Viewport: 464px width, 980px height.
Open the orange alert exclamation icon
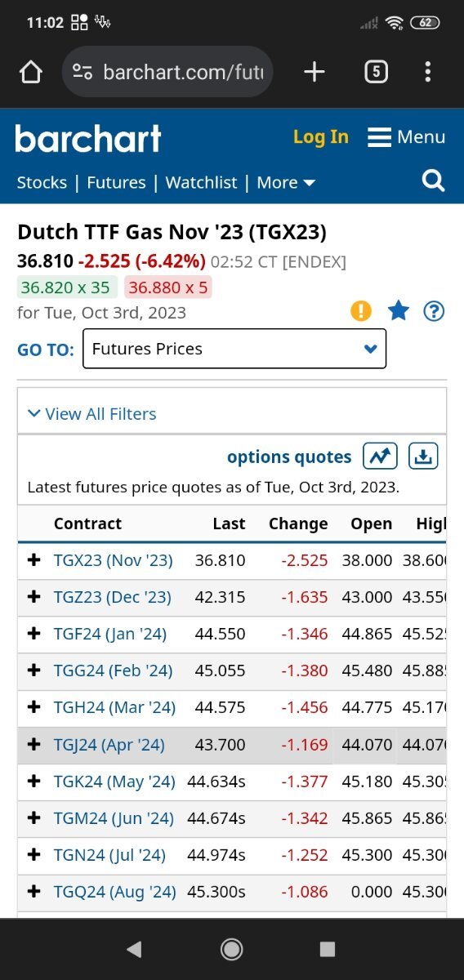coord(361,310)
